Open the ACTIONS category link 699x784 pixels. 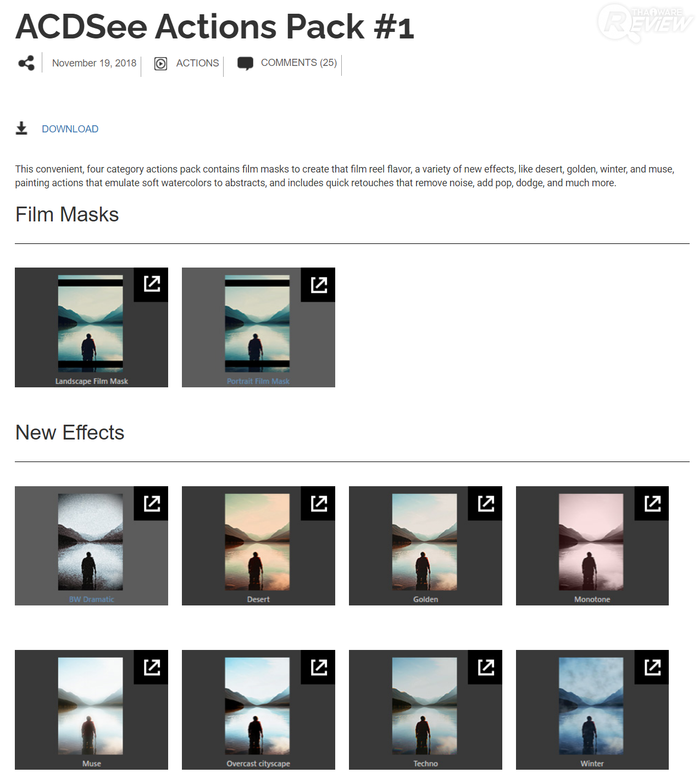point(198,63)
